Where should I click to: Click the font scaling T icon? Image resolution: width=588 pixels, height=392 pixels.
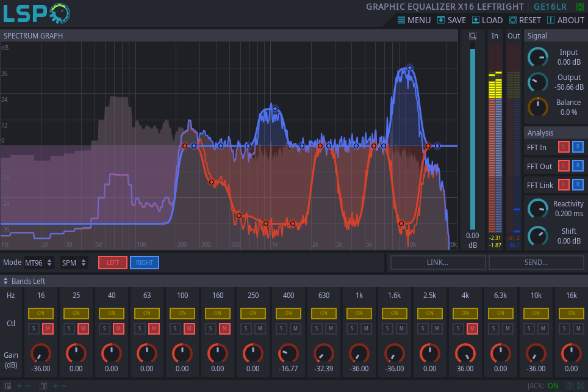(43, 386)
